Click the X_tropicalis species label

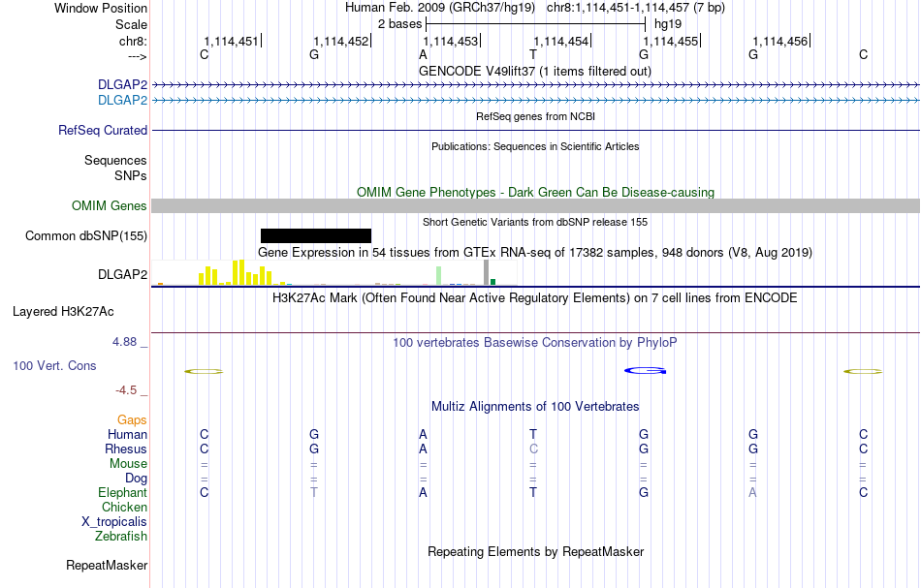pyautogui.click(x=114, y=522)
